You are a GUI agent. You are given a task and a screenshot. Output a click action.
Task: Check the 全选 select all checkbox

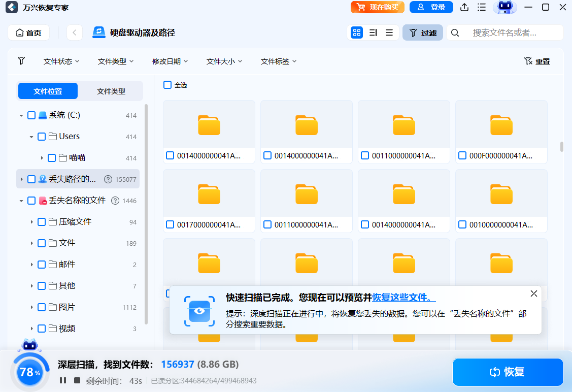pos(167,85)
